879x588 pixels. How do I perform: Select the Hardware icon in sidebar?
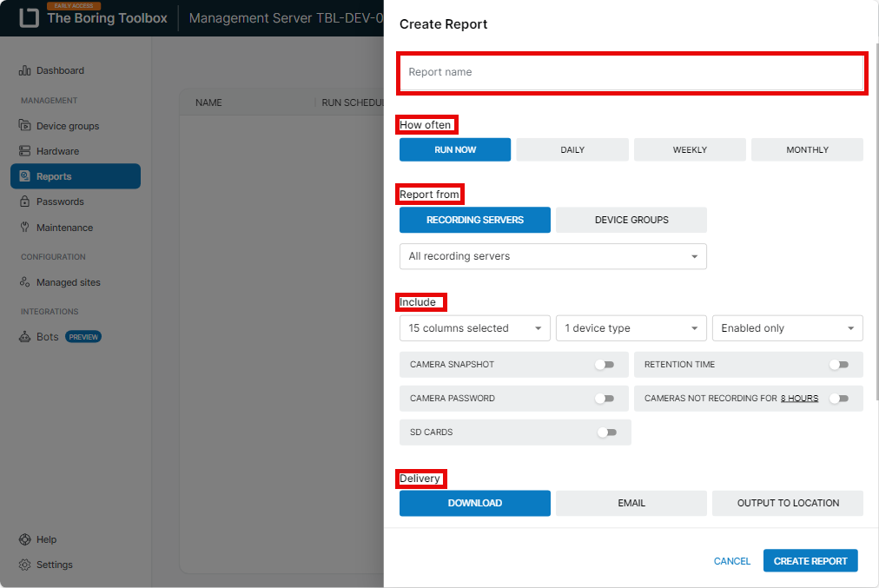25,151
